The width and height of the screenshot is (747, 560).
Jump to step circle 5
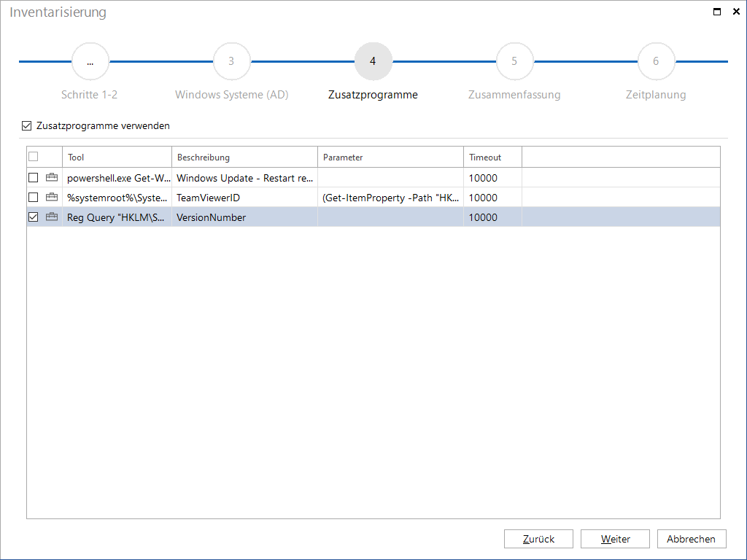pyautogui.click(x=514, y=61)
